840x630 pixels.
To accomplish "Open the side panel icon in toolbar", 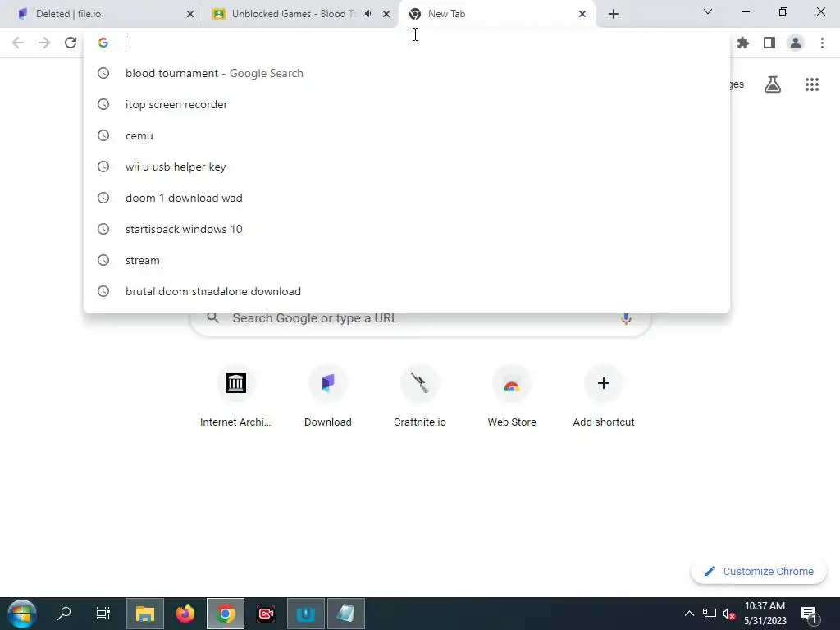I will [769, 43].
